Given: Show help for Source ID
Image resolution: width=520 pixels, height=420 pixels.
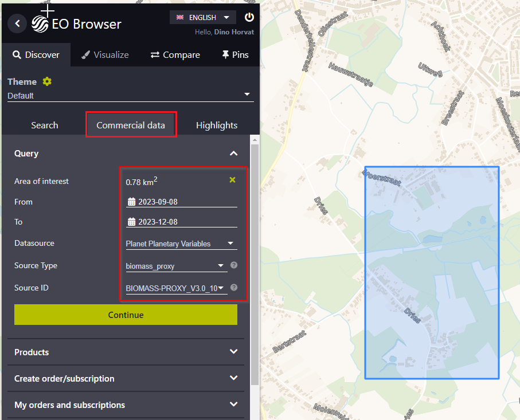Looking at the screenshot, I should [234, 288].
